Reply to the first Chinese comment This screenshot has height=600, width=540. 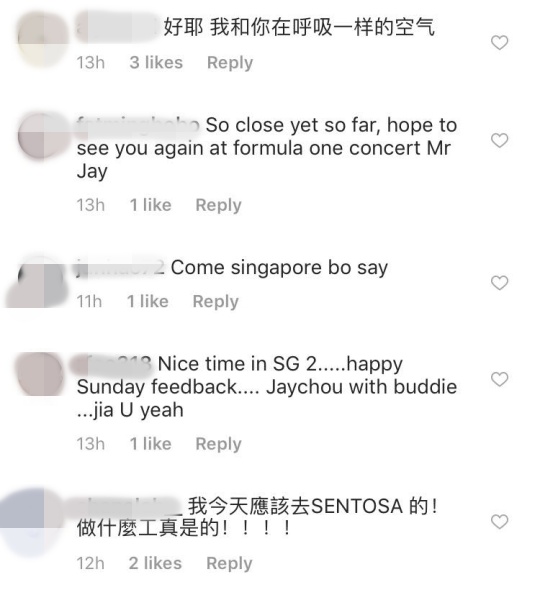(230, 63)
